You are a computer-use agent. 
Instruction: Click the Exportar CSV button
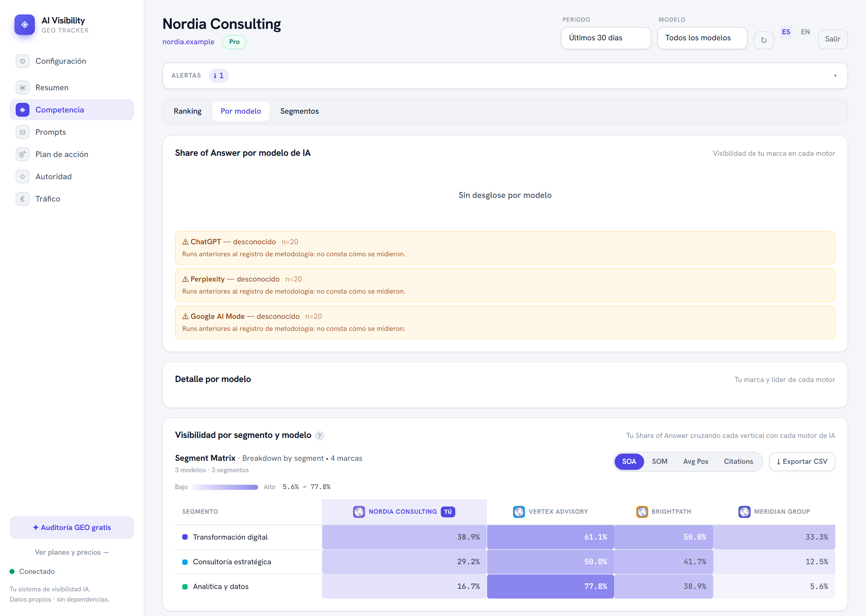pos(802,462)
